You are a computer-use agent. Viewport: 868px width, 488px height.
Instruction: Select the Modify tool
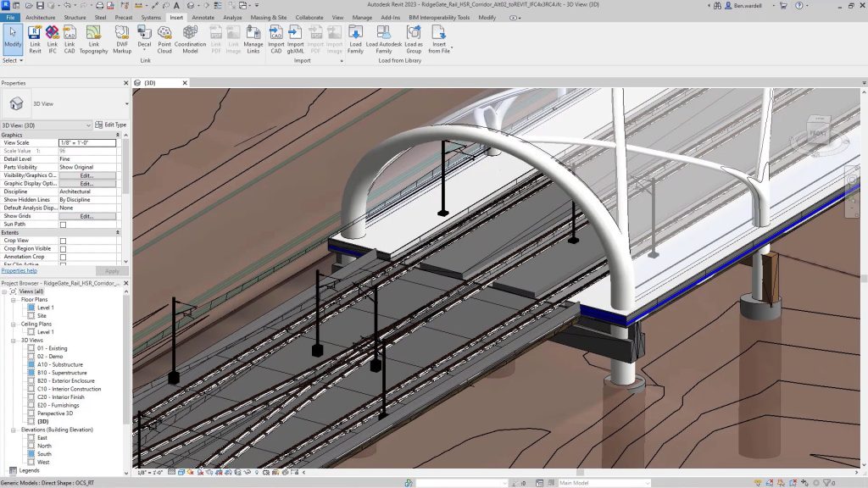pos(12,39)
